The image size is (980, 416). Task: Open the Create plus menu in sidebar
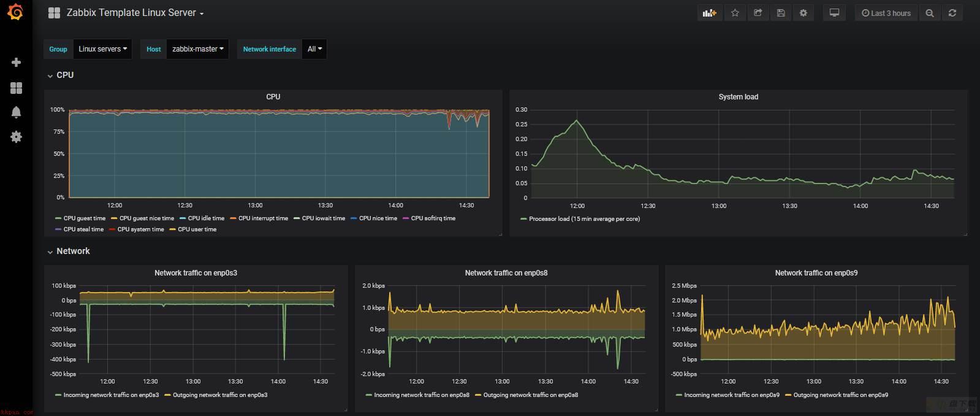[17, 63]
